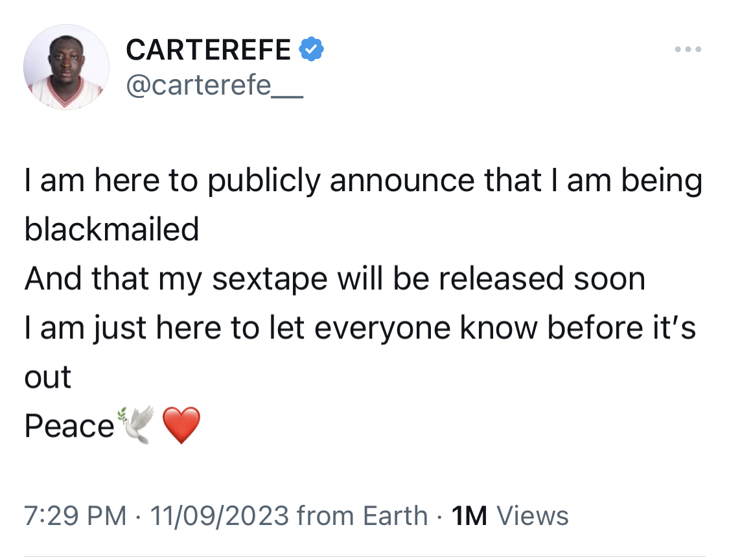Screen dimensions: 729x560
Task: Click the @carterefe__ handle
Action: click(214, 85)
